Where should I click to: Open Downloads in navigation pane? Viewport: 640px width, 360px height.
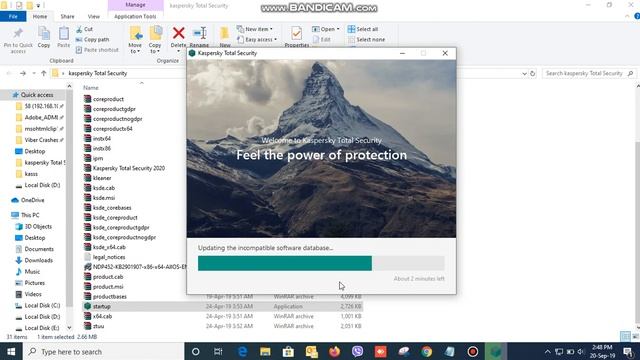(x=38, y=260)
